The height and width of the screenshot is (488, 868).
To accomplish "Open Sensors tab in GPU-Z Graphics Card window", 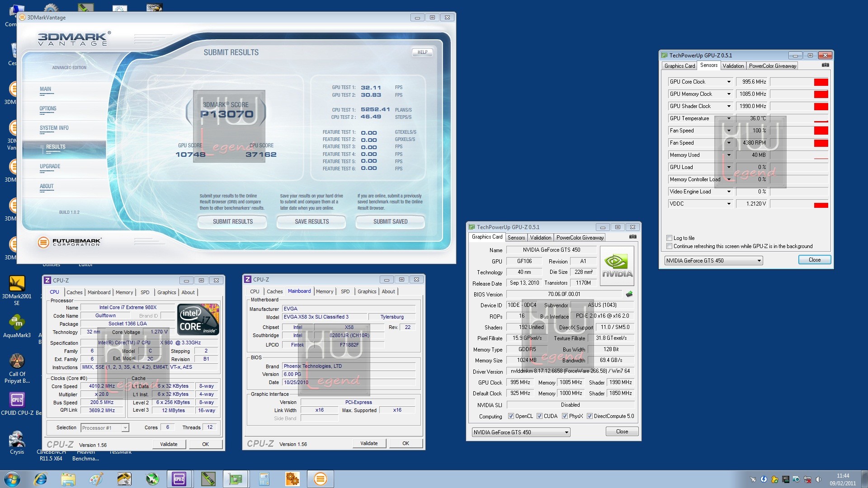I will (x=516, y=237).
